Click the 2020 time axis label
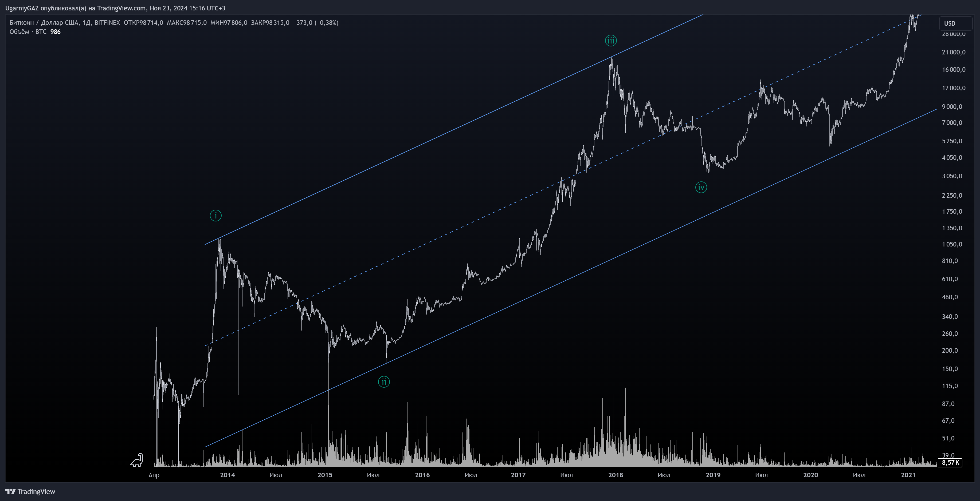Screen dimensions: 980x501 click(x=810, y=475)
